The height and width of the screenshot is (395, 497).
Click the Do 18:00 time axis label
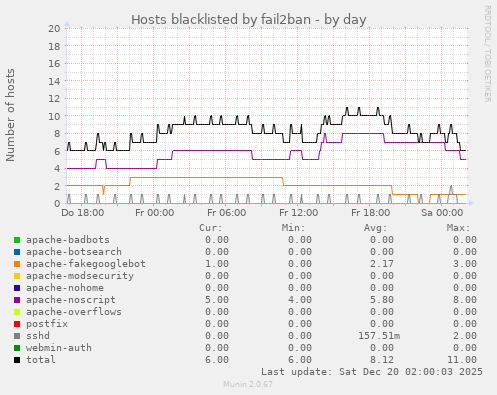pos(83,213)
